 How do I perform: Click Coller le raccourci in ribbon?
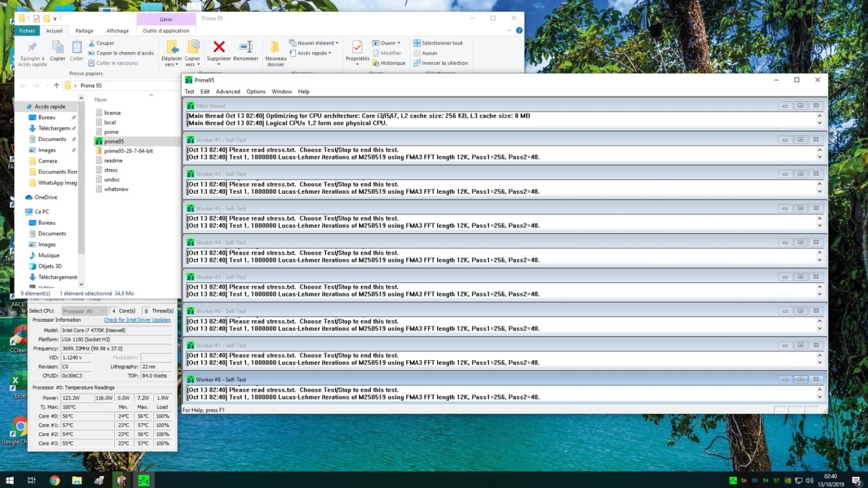coord(113,63)
